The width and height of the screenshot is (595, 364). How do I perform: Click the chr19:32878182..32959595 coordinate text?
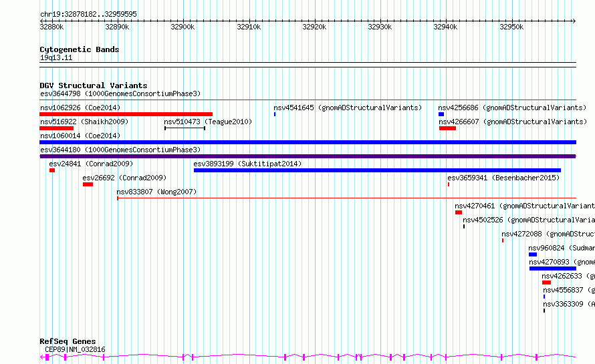coord(88,14)
